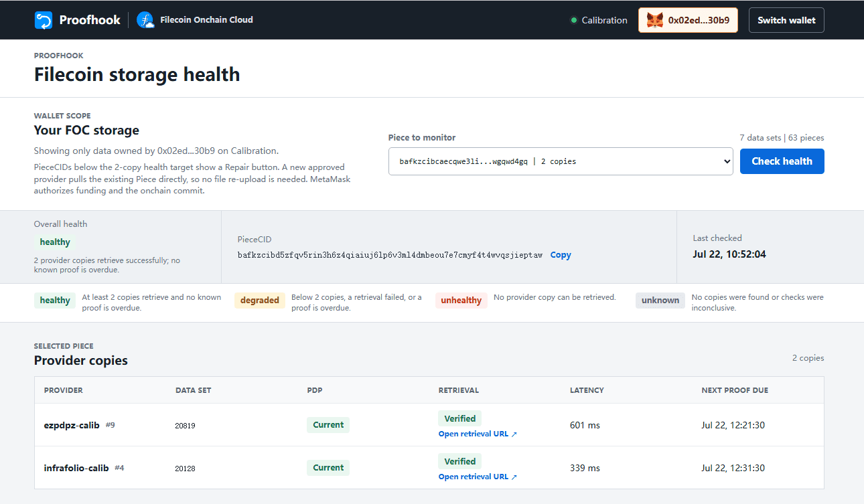Click the RETRIEVAL column header

click(x=459, y=390)
